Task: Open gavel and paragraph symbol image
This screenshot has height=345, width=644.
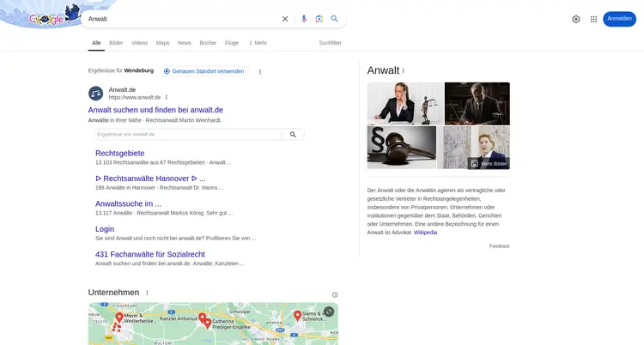Action: 402,148
